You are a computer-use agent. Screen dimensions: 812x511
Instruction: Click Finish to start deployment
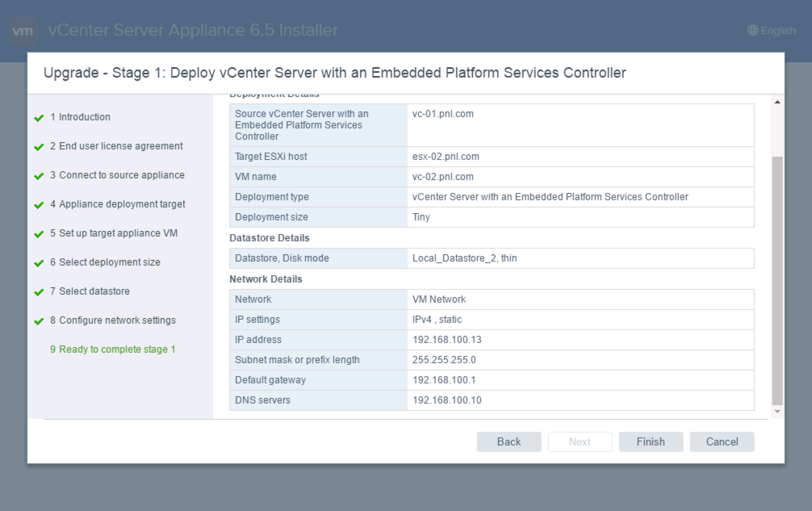[x=651, y=442]
